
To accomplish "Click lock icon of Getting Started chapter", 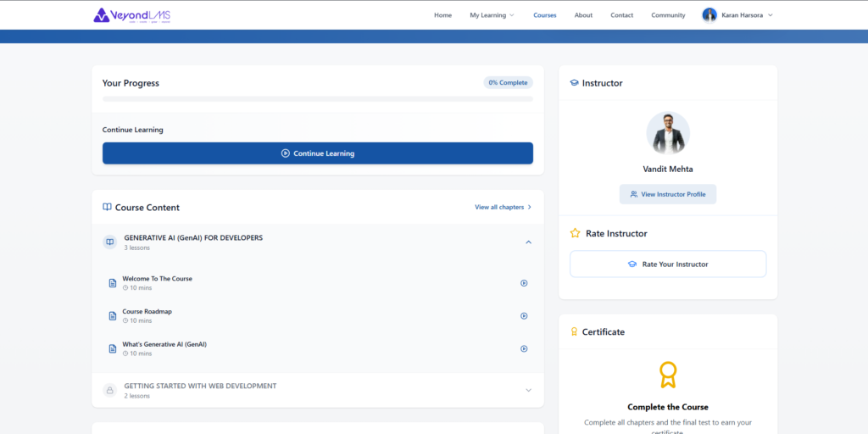I will (109, 390).
